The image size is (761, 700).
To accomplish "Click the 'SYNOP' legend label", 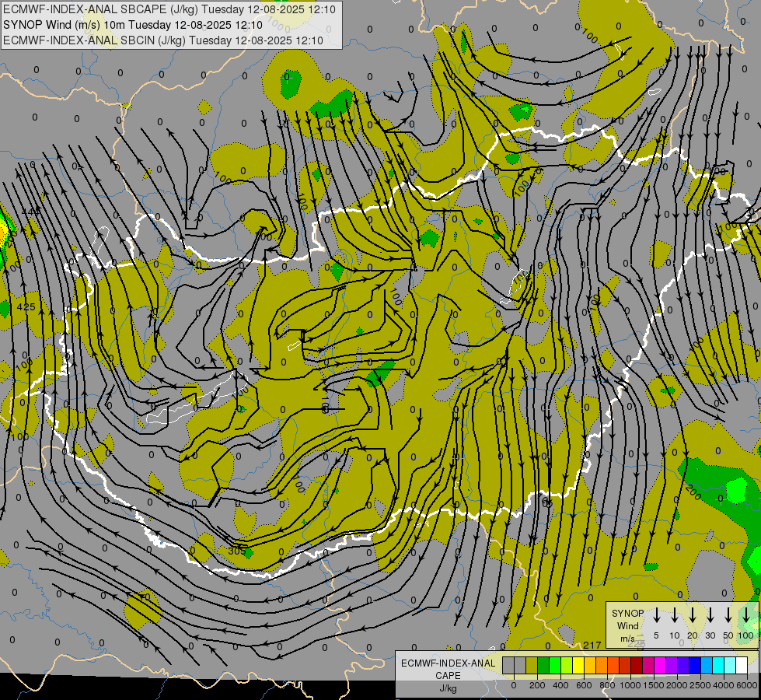I will [x=627, y=613].
